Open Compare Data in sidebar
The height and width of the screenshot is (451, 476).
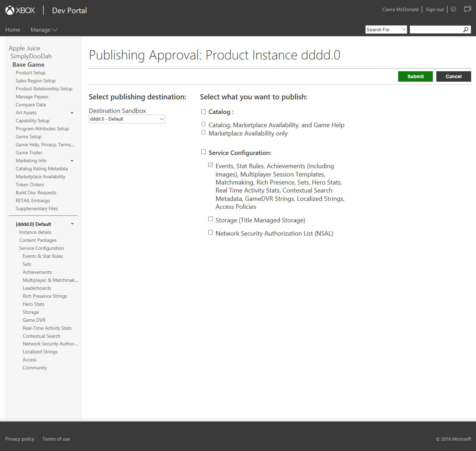click(x=31, y=105)
